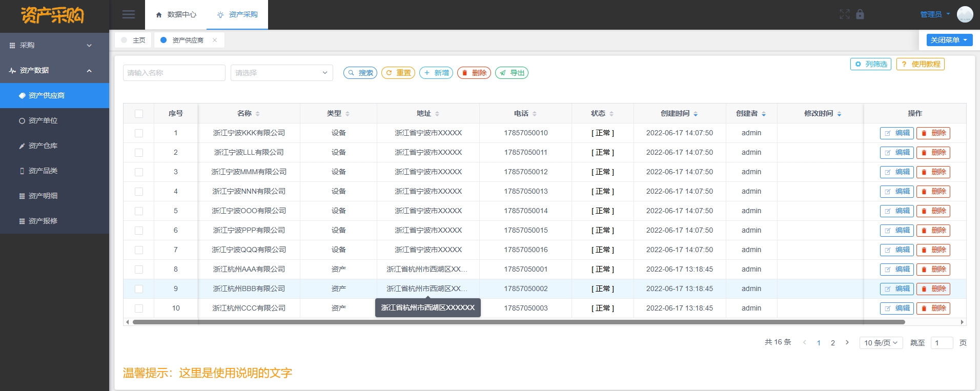The width and height of the screenshot is (980, 391).
Task: Sort by 类型 column sort icon
Action: click(x=348, y=114)
